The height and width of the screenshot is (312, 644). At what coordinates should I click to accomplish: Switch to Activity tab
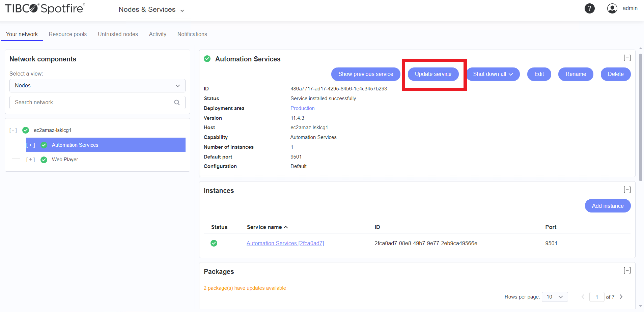pyautogui.click(x=158, y=34)
